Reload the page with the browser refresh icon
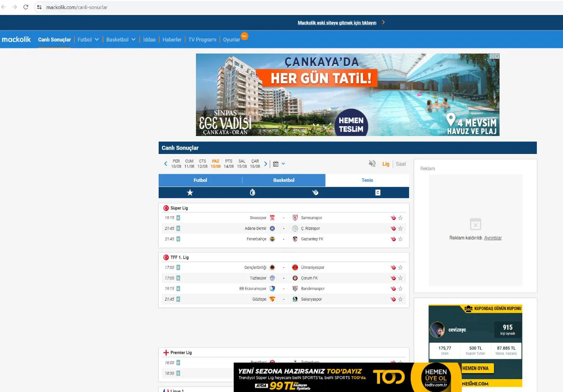563x392 pixels. coord(26,7)
